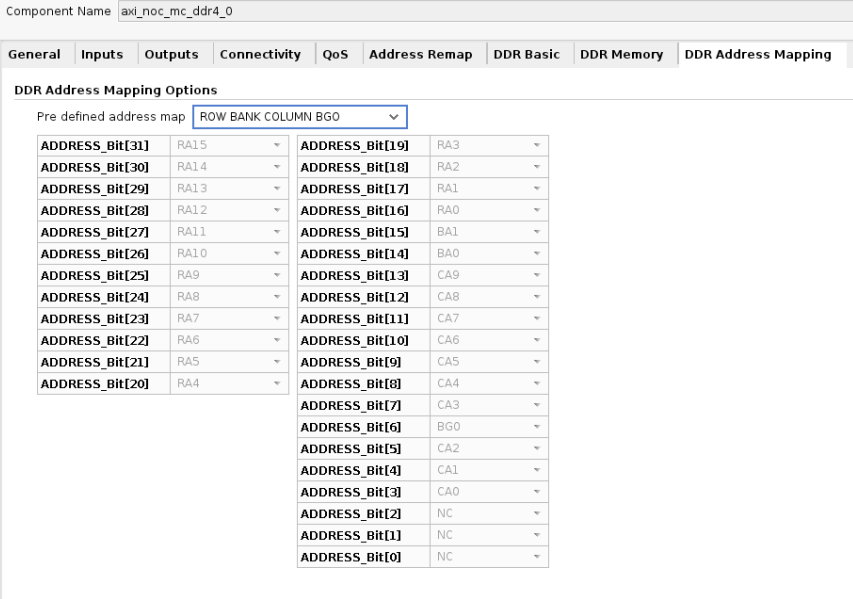Screen dimensions: 853x599
Task: Expand the ADDRESS_Bit[6] BG0 dropdown
Action: [x=489, y=426]
